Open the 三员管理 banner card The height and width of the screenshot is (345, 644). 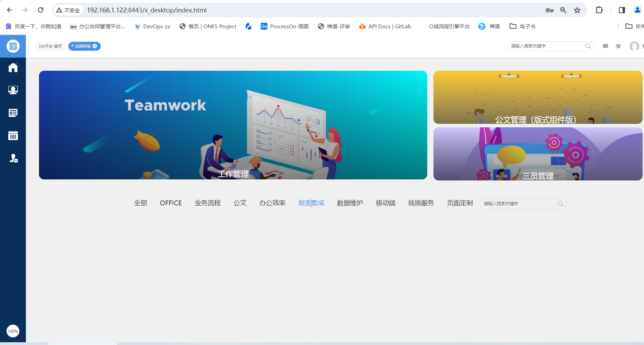[538, 154]
